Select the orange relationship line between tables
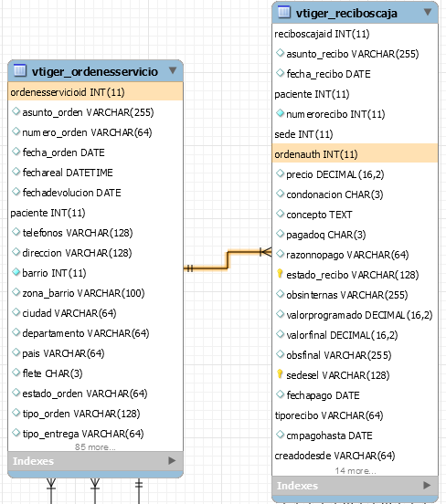This screenshot has width=446, height=504. [228, 259]
